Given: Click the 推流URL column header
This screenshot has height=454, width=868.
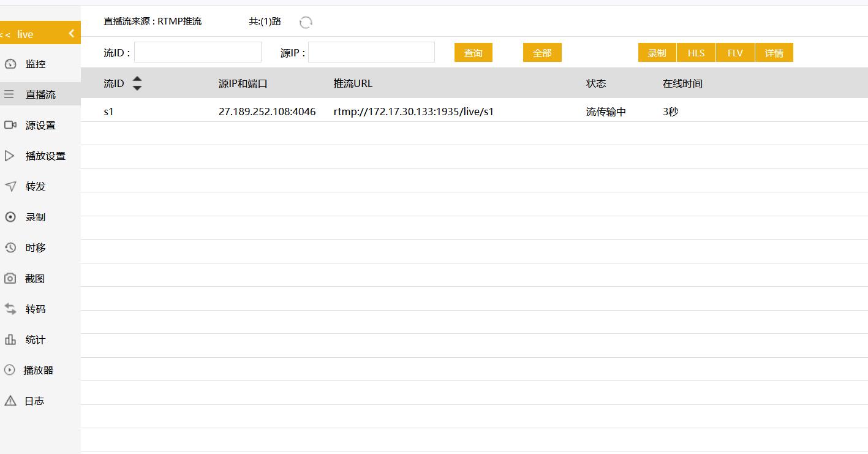Looking at the screenshot, I should coord(353,83).
